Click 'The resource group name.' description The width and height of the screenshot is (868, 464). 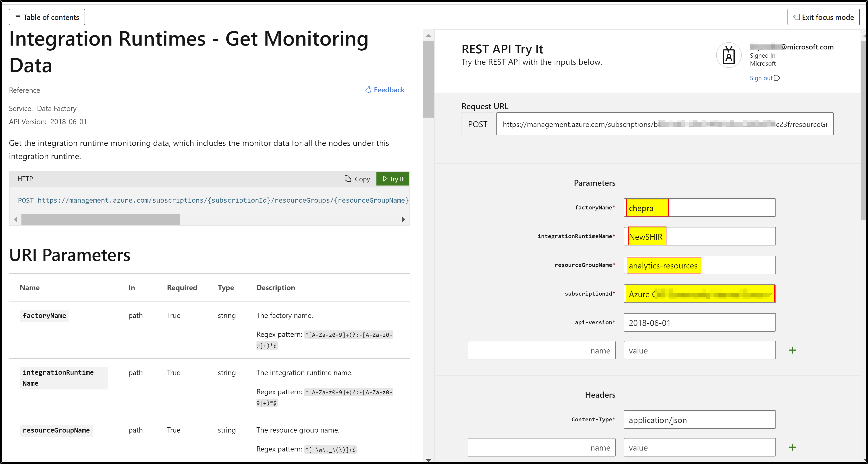click(x=298, y=430)
